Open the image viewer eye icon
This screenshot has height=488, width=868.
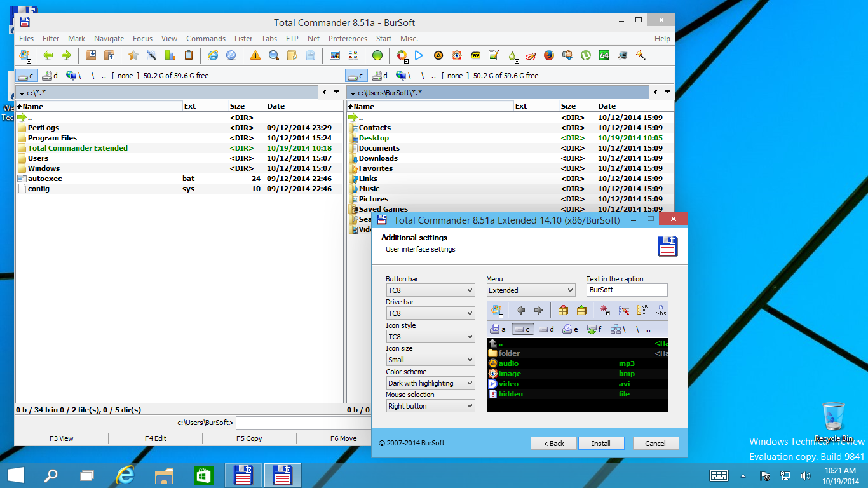(457, 55)
